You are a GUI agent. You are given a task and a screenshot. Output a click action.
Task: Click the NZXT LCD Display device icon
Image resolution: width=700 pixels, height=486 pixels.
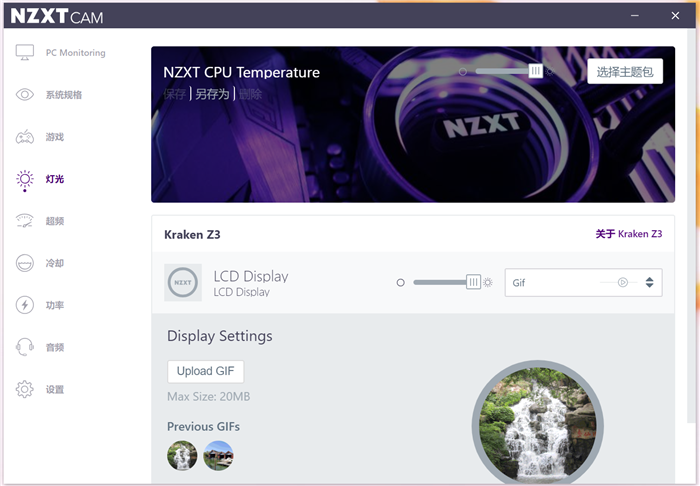click(x=183, y=282)
